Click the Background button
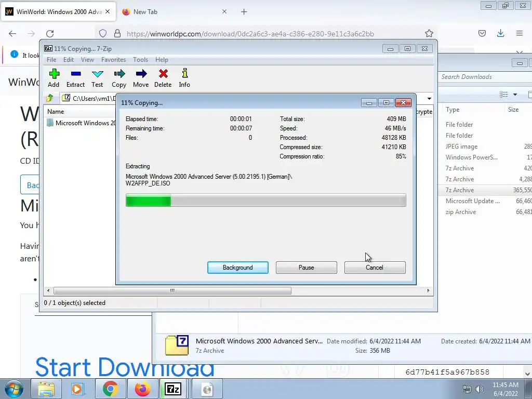 click(238, 268)
